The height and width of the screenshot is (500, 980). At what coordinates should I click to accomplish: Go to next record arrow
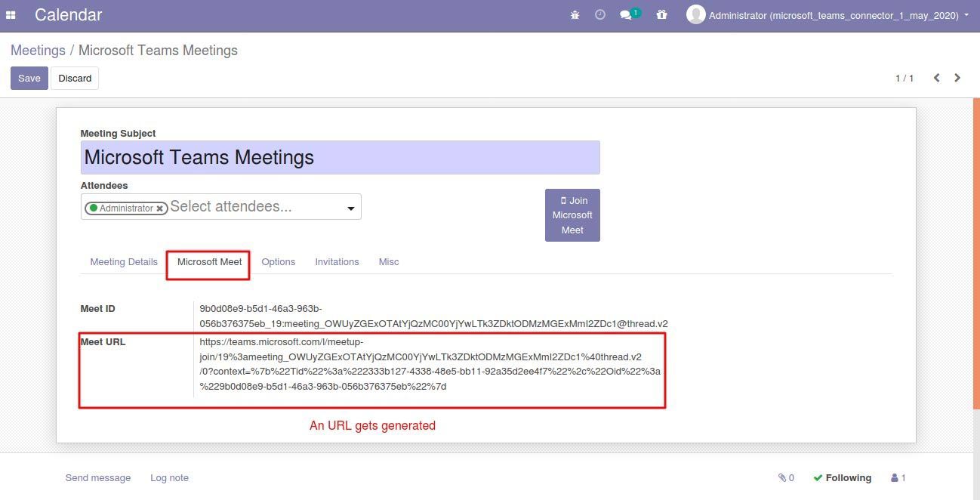click(x=957, y=78)
